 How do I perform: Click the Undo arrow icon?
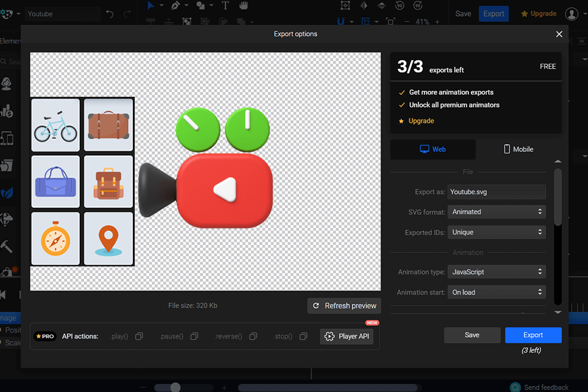pos(110,14)
